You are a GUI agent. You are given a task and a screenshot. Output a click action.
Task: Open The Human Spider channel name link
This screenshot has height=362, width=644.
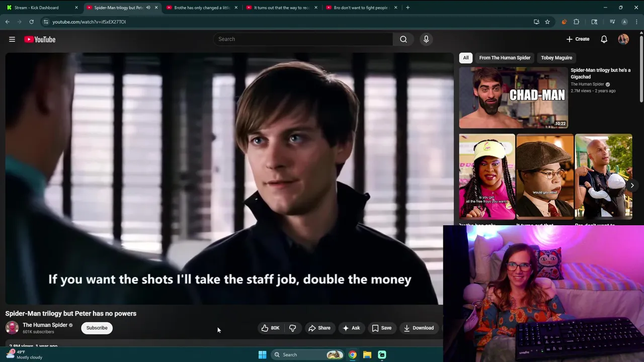click(45, 325)
